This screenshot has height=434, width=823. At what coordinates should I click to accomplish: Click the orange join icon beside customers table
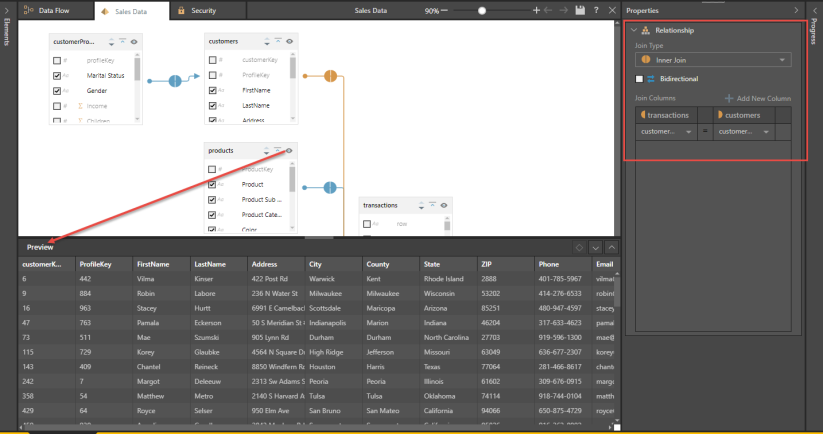[x=330, y=76]
